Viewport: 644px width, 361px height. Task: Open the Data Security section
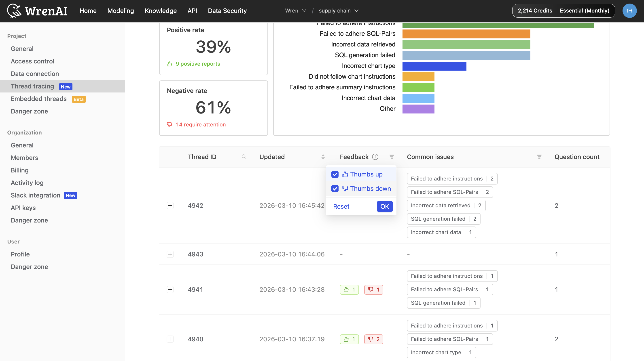click(227, 10)
